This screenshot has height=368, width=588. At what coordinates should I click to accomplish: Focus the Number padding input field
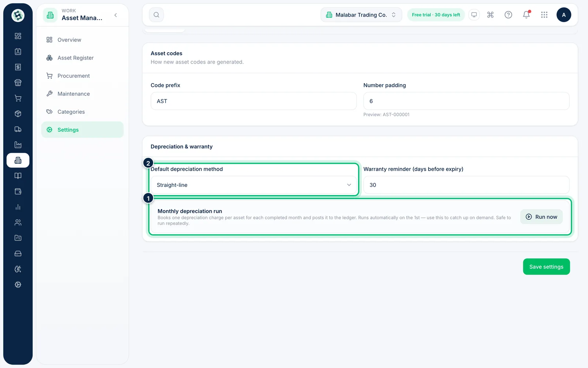466,101
